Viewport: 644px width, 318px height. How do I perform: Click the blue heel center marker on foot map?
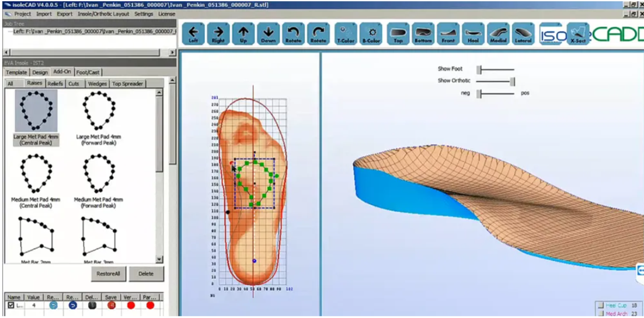[254, 261]
